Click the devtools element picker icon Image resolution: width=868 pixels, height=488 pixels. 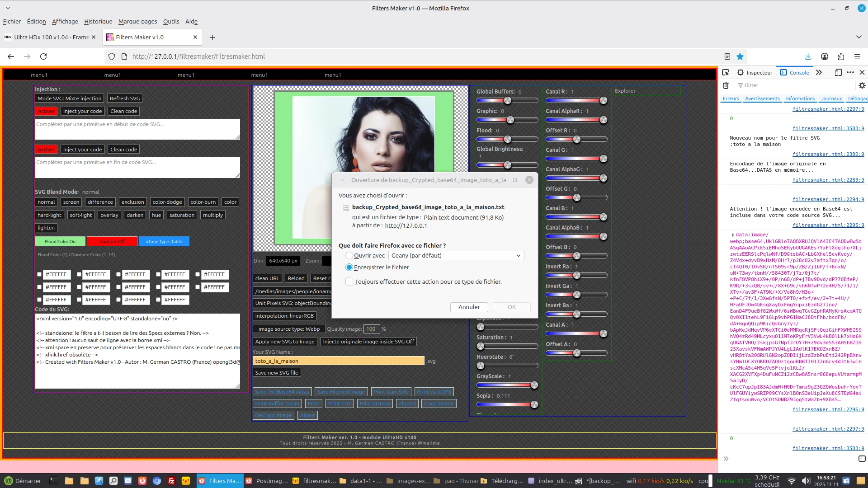click(x=726, y=72)
